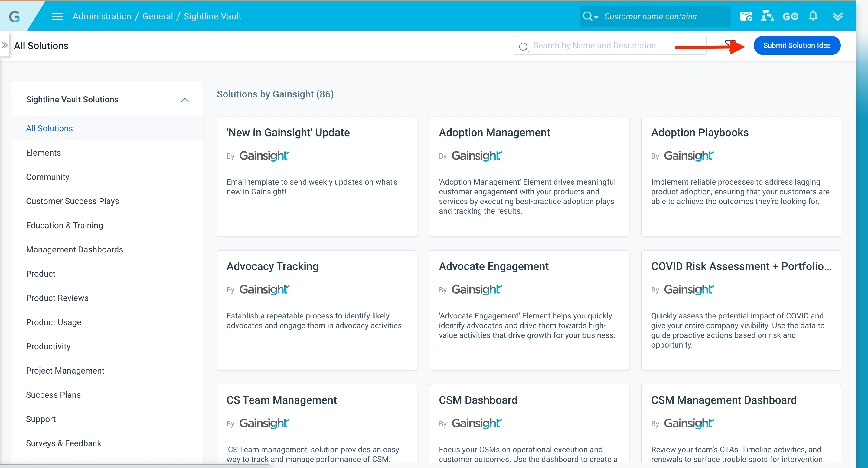The width and height of the screenshot is (868, 468).
Task: Open CSM Dashboard solution card
Action: click(x=529, y=424)
